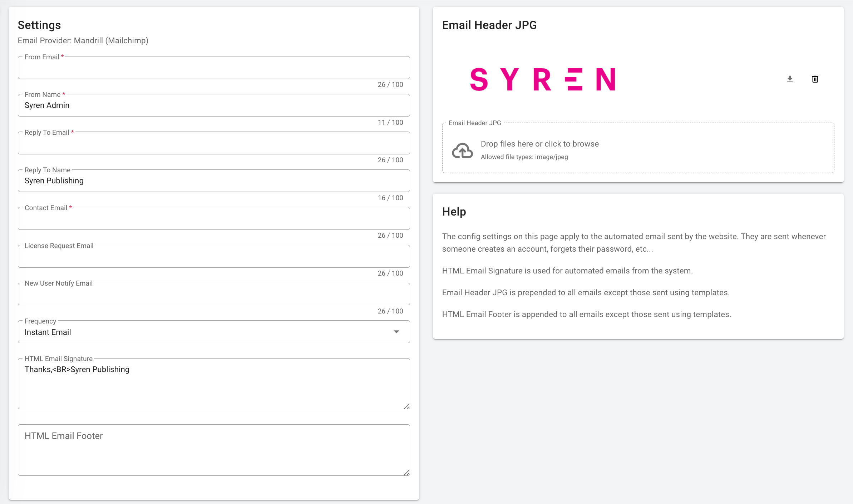
Task: Edit the HTML Email Signature textarea
Action: tap(213, 384)
